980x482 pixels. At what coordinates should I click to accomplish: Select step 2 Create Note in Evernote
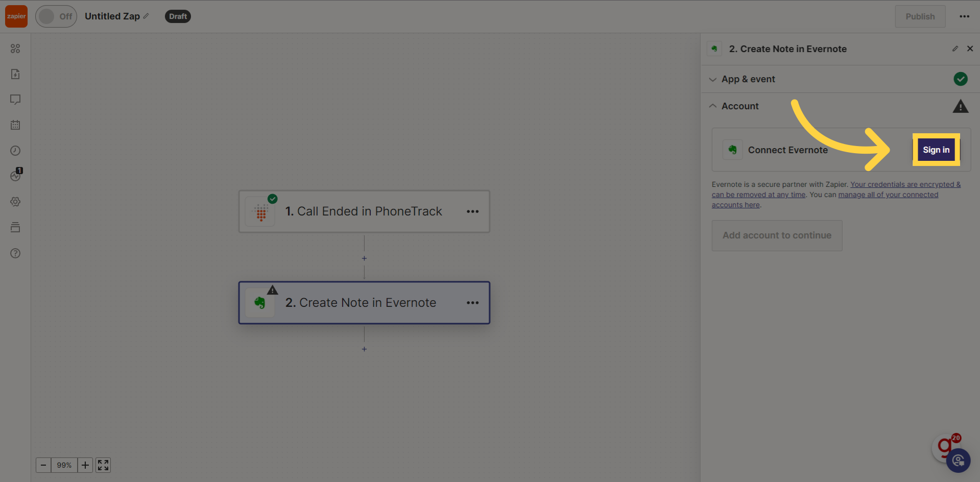(x=364, y=303)
